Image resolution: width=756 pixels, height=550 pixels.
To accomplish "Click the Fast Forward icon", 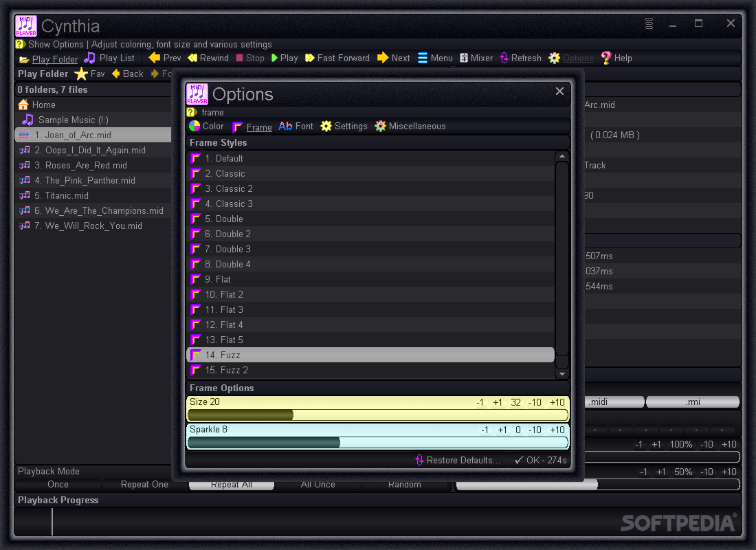I will coord(309,58).
